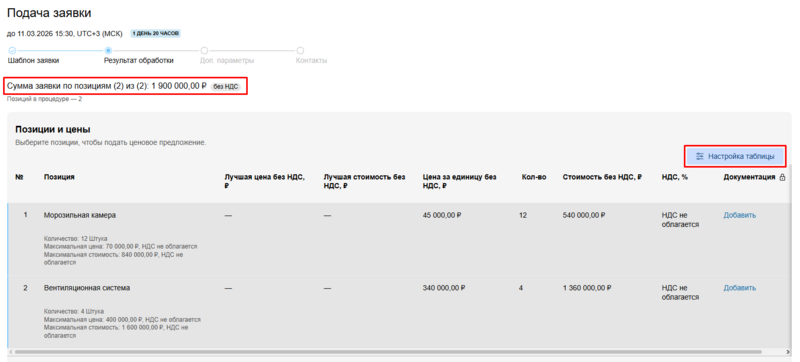Click the Шаблон заявки step circle
This screenshot has width=800, height=362.
(x=12, y=50)
